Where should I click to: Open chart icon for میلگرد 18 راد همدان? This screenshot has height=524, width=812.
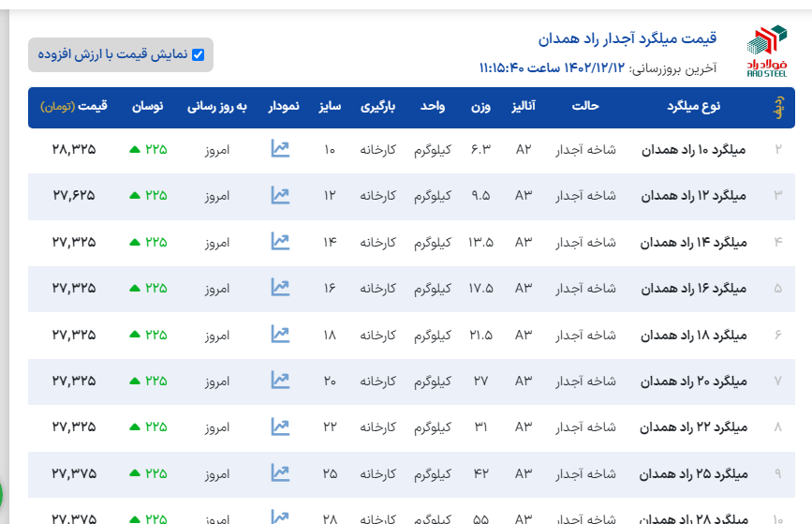pos(280,334)
